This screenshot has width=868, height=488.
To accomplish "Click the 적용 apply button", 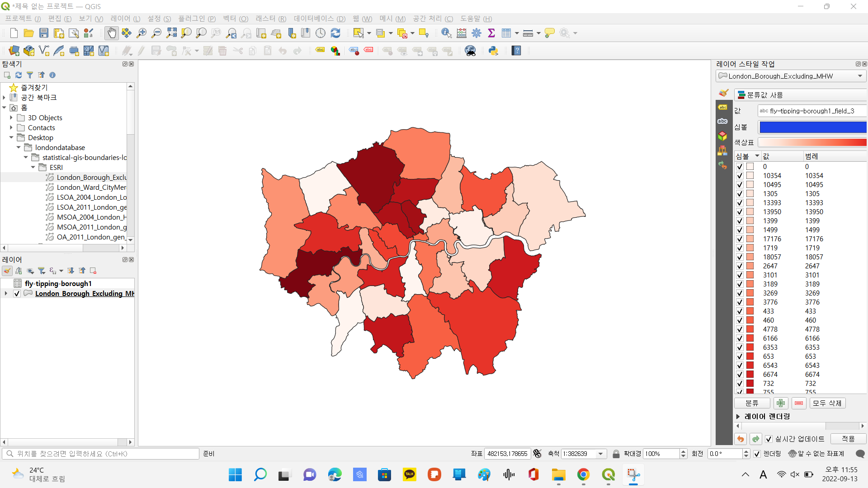I will (x=848, y=439).
